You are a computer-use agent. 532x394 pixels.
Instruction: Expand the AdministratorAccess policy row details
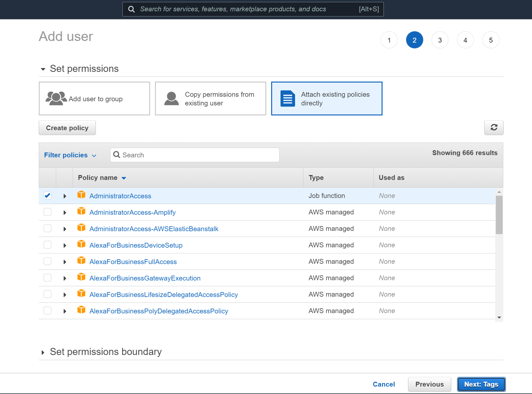pos(65,196)
